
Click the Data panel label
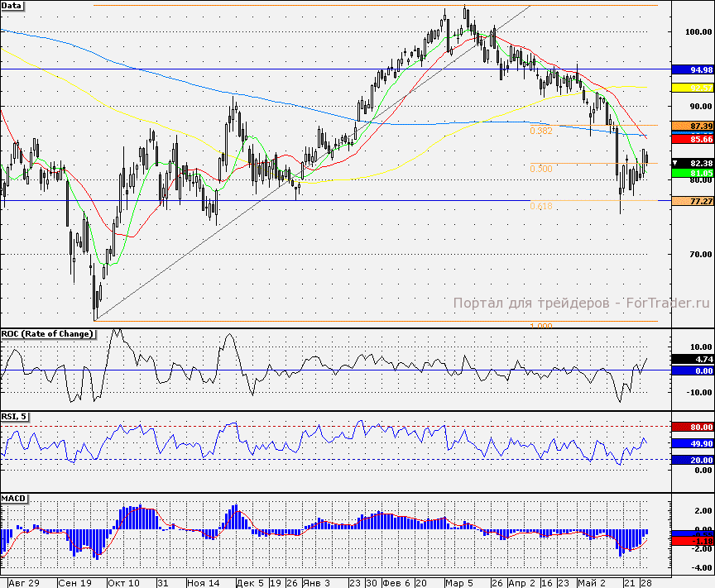(x=12, y=5)
